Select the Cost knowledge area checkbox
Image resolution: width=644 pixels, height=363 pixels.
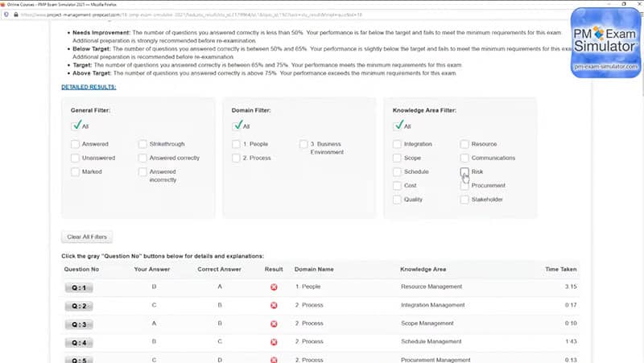[397, 186]
